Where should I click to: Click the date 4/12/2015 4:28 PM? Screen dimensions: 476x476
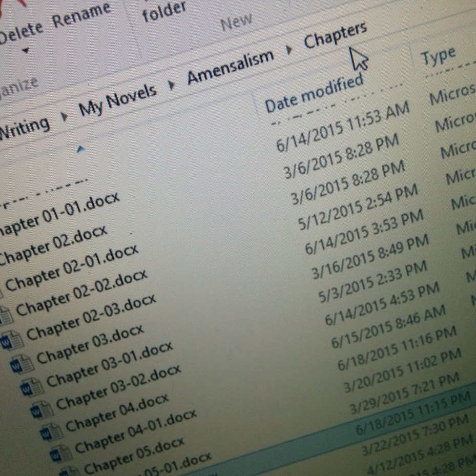click(420, 456)
